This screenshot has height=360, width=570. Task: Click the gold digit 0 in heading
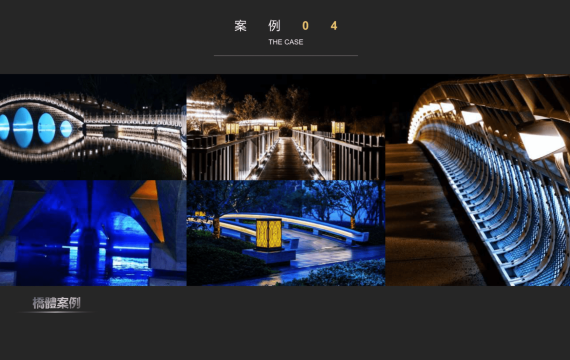click(305, 26)
